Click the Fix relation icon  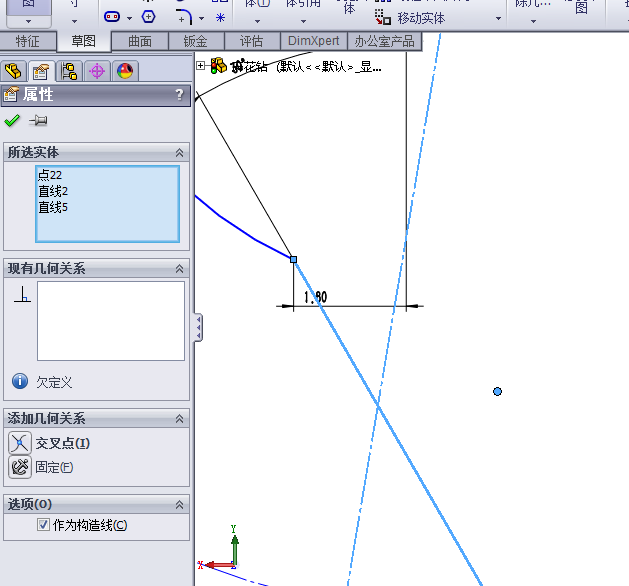tap(20, 467)
